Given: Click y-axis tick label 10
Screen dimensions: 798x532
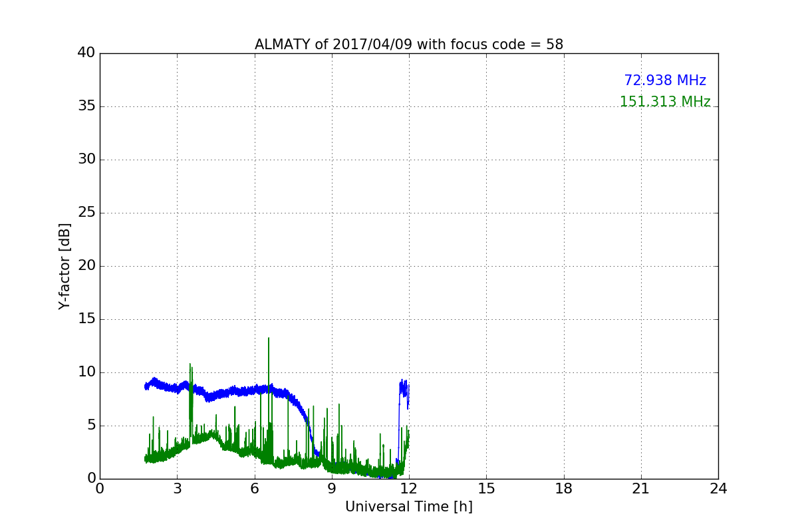Looking at the screenshot, I should point(86,372).
